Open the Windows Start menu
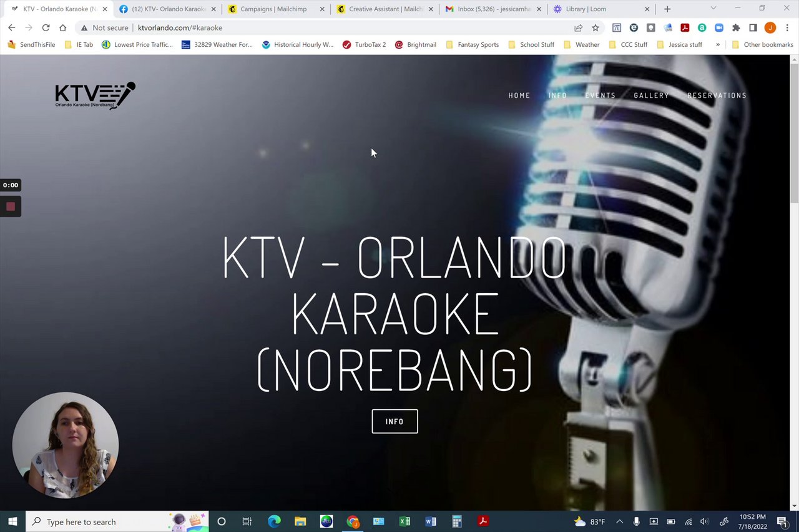799x532 pixels. point(12,521)
